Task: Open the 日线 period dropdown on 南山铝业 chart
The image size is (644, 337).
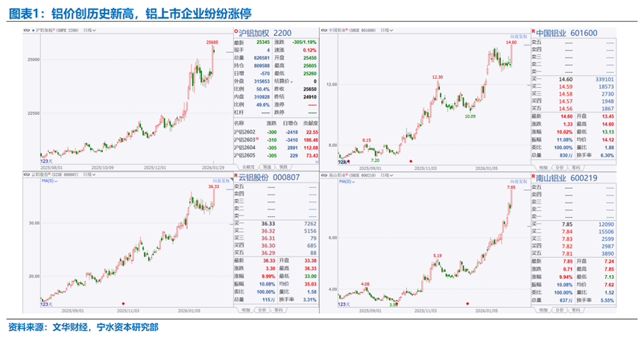Action: (387, 175)
